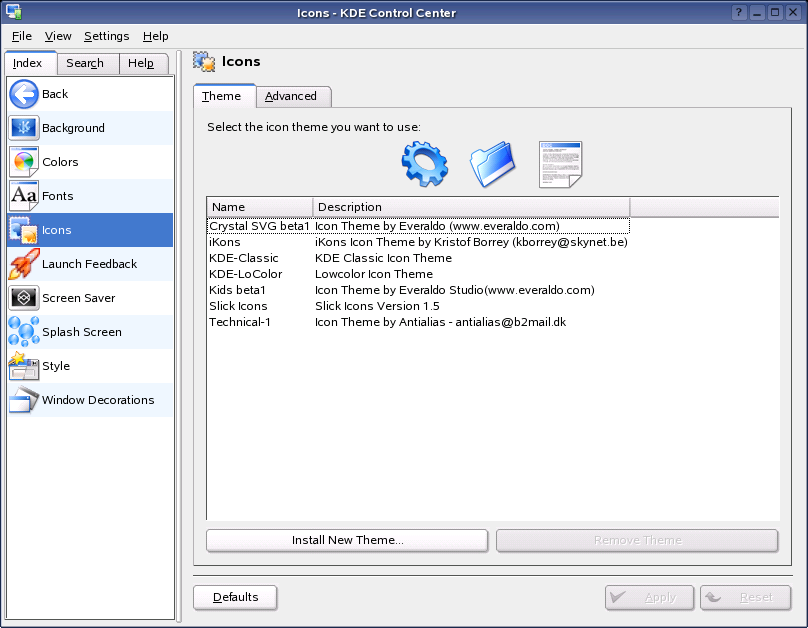The image size is (808, 628).
Task: Click the Window Decorations label
Action: coord(98,400)
